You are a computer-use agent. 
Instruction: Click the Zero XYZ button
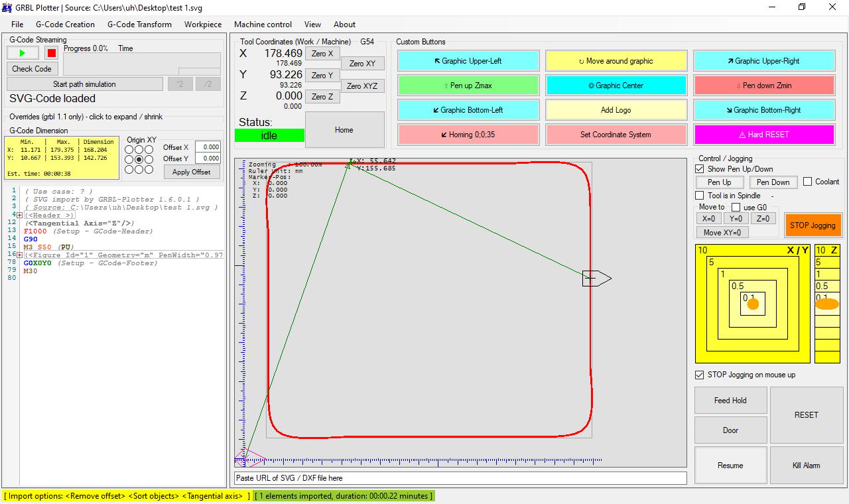(362, 86)
